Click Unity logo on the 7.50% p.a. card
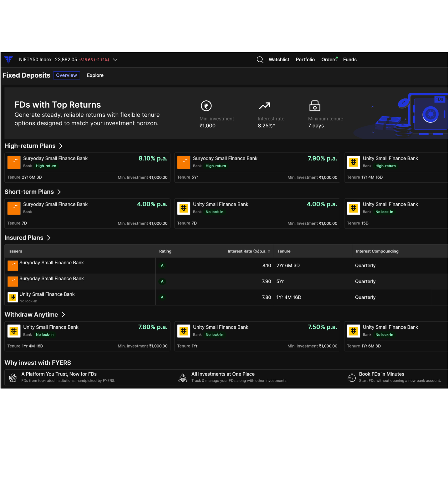 184,331
